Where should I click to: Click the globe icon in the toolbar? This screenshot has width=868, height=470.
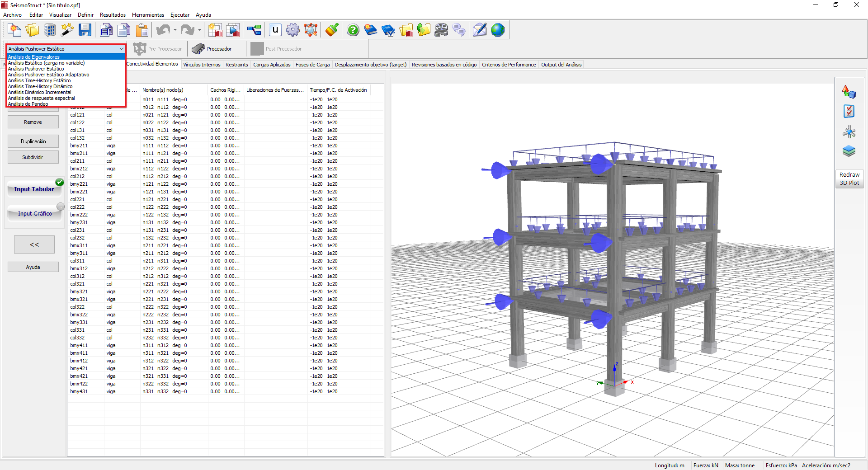click(497, 30)
